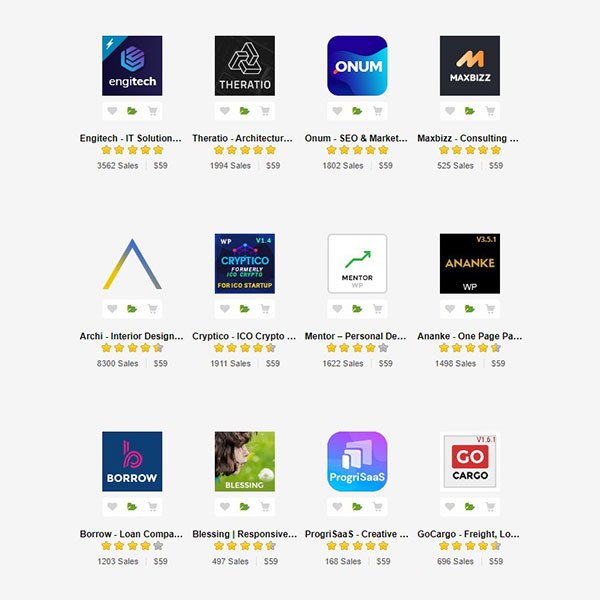Favorite the Engitech theme with heart icon
Screen dimensions: 600x600
112,111
